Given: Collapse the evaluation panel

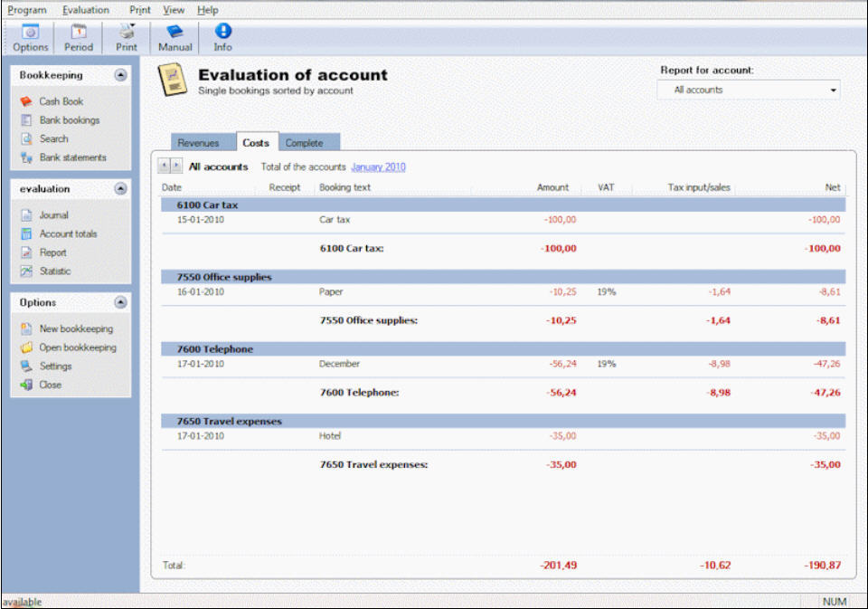Looking at the screenshot, I should [x=121, y=189].
